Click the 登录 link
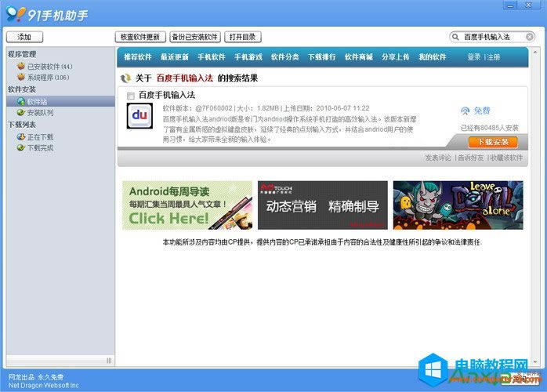The image size is (547, 392). (x=473, y=57)
